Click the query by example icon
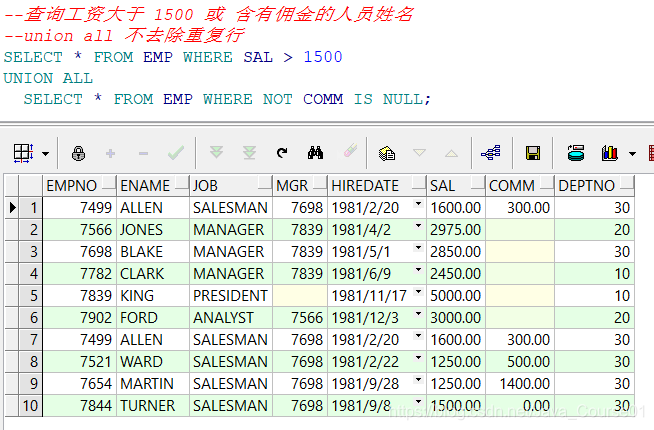Image resolution: width=654 pixels, height=430 pixels. [387, 153]
